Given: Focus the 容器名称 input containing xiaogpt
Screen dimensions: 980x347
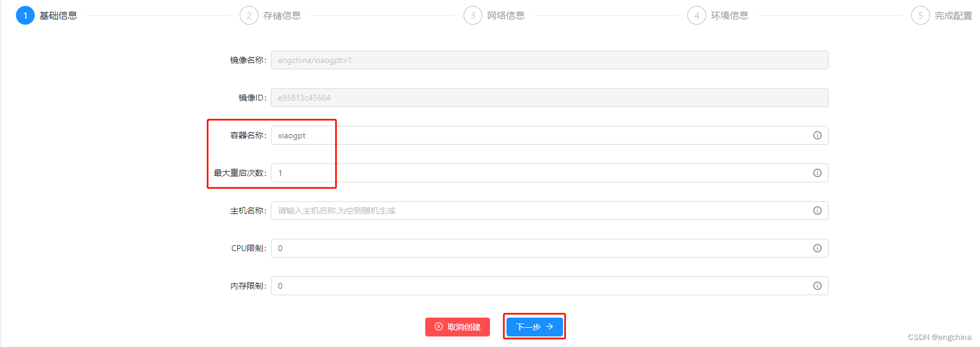Looking at the screenshot, I should [x=549, y=135].
